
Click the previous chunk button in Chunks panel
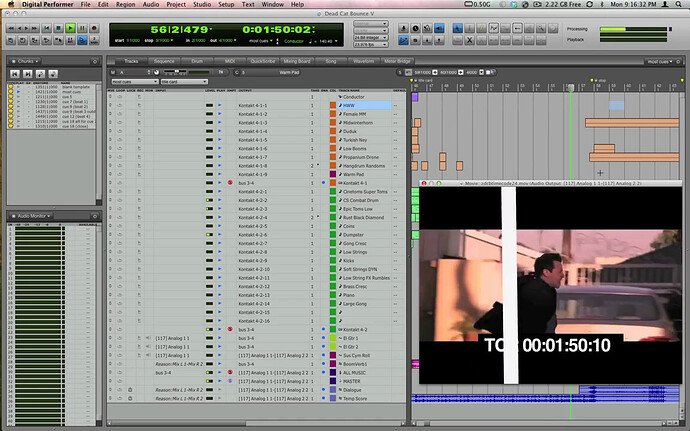point(15,74)
